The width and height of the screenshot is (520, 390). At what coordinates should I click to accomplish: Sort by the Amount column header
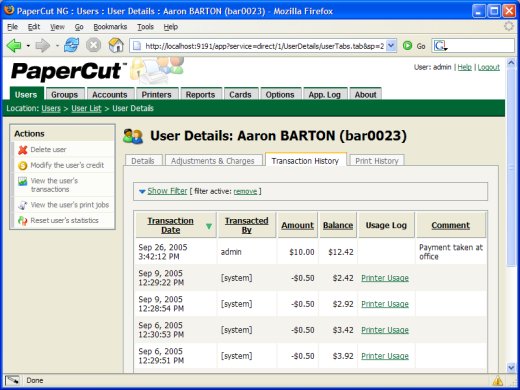298,225
